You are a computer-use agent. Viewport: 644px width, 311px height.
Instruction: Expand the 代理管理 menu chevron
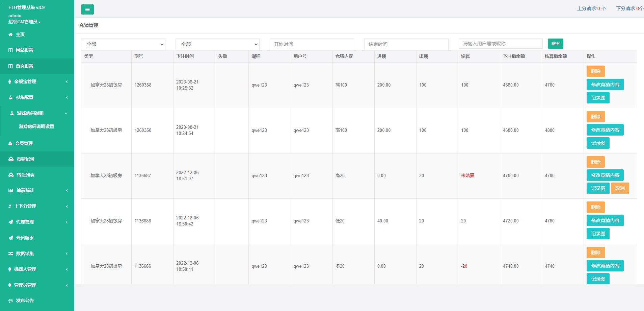click(66, 222)
